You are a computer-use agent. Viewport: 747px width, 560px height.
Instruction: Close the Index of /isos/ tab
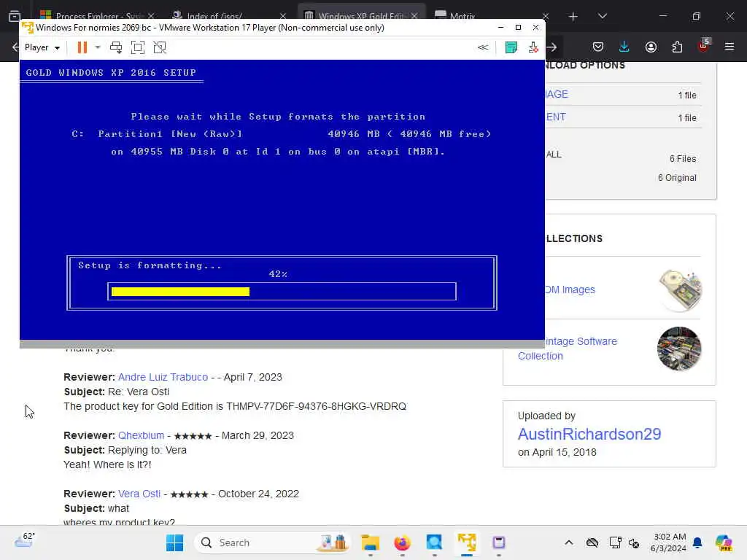point(283,16)
